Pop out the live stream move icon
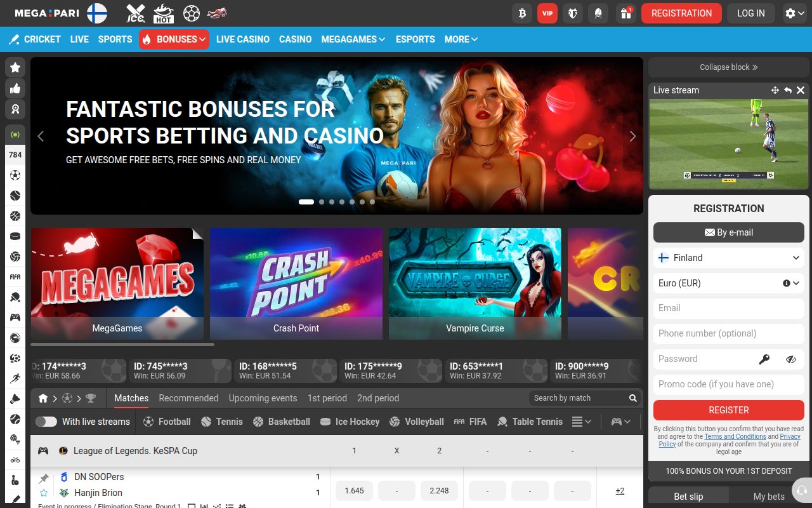 tap(775, 90)
